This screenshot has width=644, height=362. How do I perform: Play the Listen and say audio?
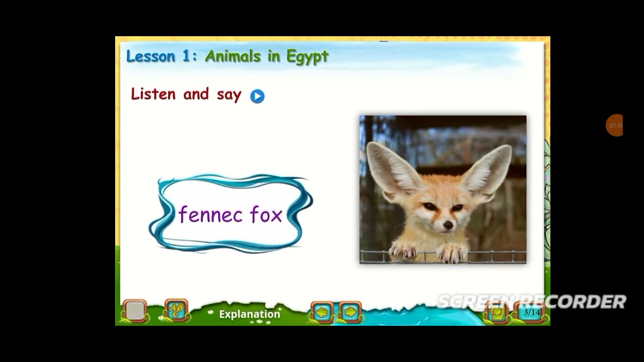257,96
